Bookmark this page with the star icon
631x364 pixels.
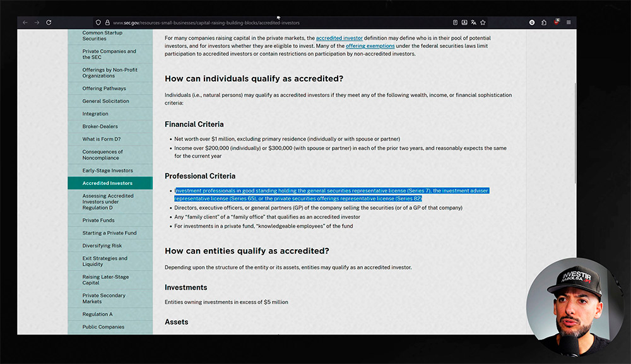[x=483, y=23]
